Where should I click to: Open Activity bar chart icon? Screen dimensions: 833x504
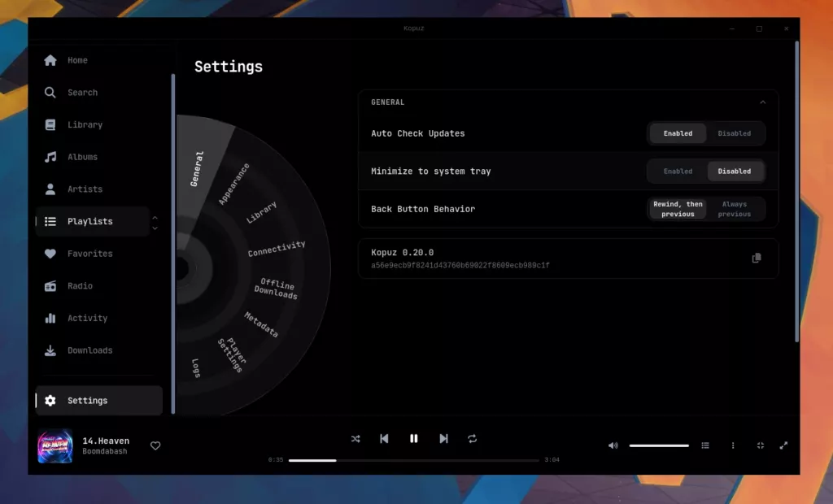50,318
